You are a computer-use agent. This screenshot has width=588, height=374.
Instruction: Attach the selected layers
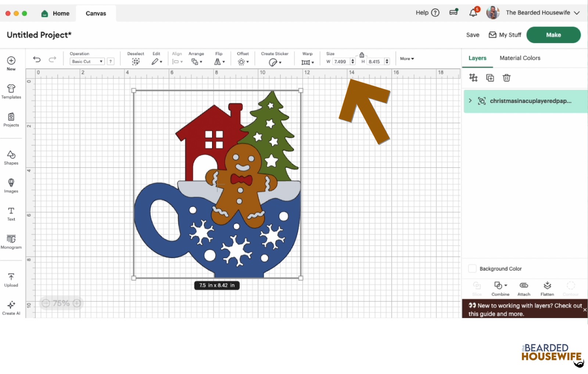tap(524, 288)
